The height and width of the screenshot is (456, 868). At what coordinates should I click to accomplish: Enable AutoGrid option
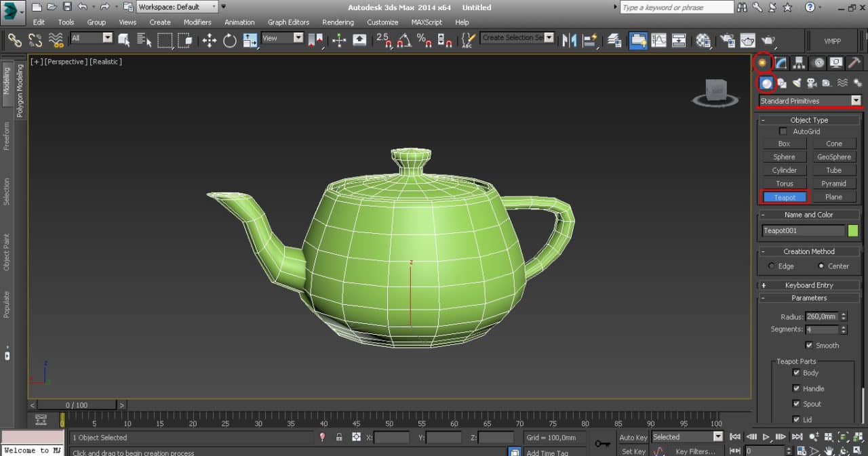click(x=784, y=131)
